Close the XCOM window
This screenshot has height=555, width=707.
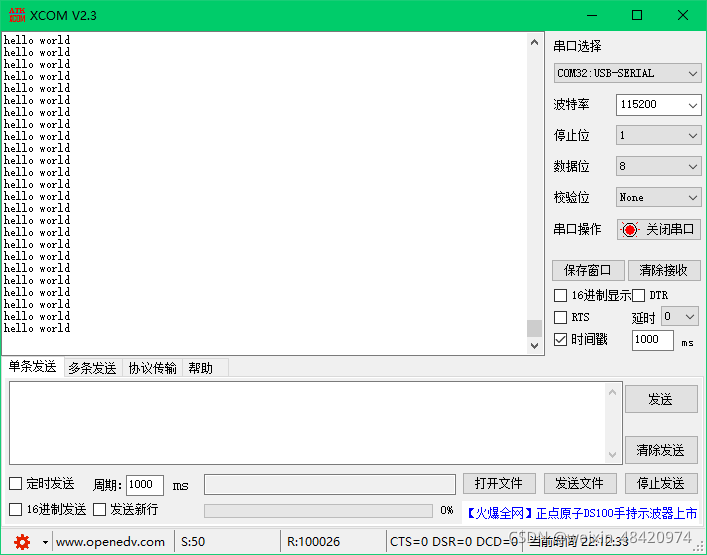point(683,15)
